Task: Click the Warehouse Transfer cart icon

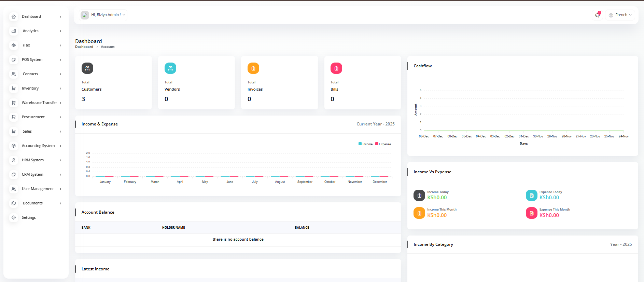Action: coord(14,103)
